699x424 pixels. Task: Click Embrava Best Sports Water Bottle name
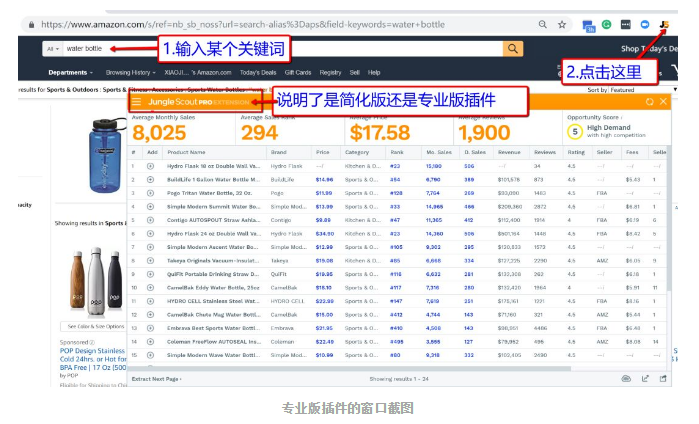point(214,328)
